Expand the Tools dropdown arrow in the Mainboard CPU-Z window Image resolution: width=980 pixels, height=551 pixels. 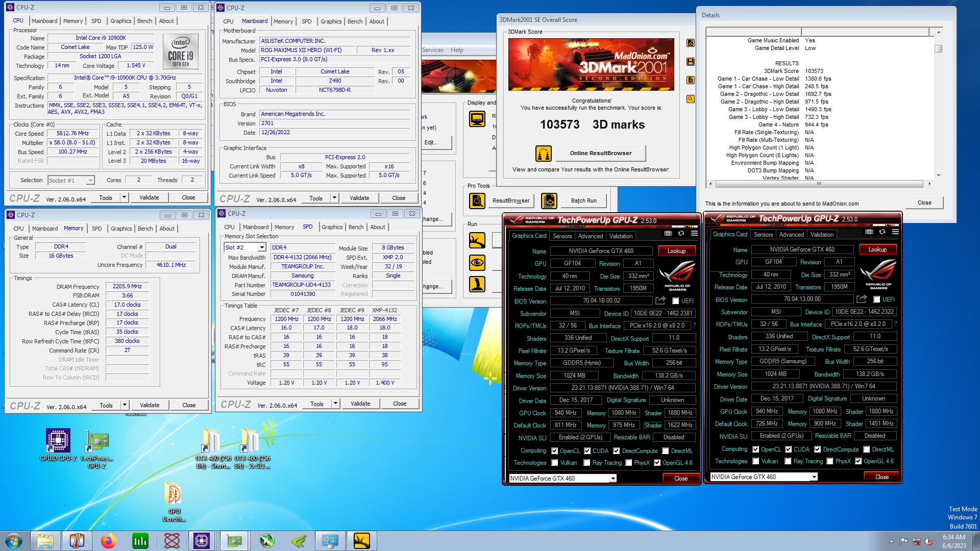334,198
